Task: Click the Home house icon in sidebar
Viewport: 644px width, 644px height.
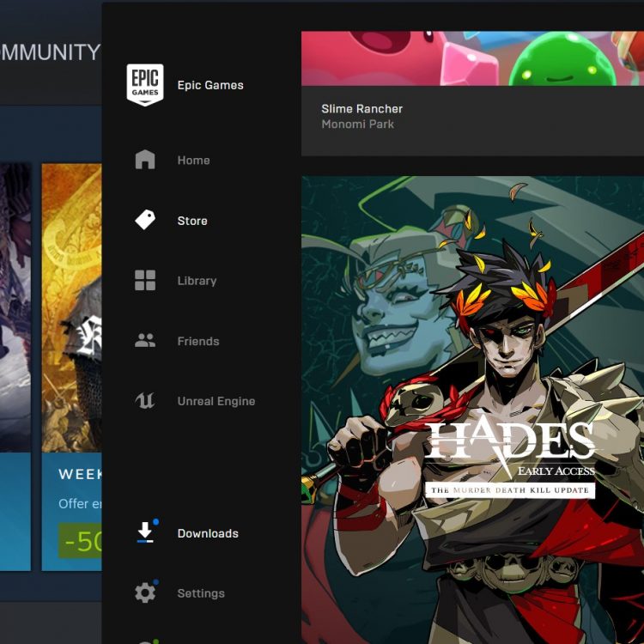Action: [145, 161]
